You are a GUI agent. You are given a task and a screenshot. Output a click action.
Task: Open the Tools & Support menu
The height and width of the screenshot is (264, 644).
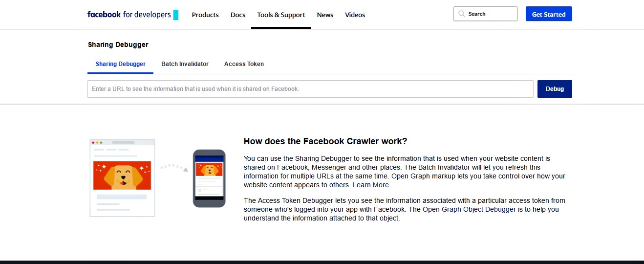281,15
